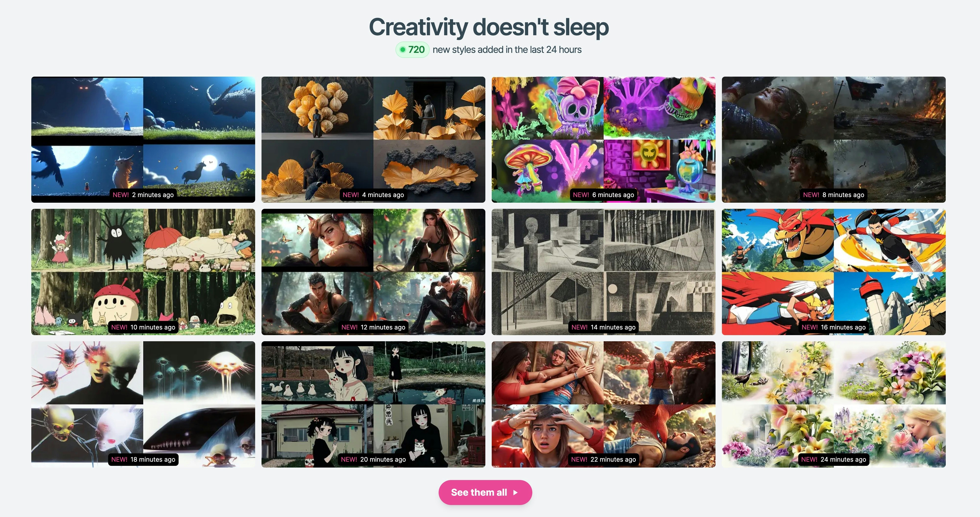Select the charcoal abstract sketch style card

pos(603,272)
